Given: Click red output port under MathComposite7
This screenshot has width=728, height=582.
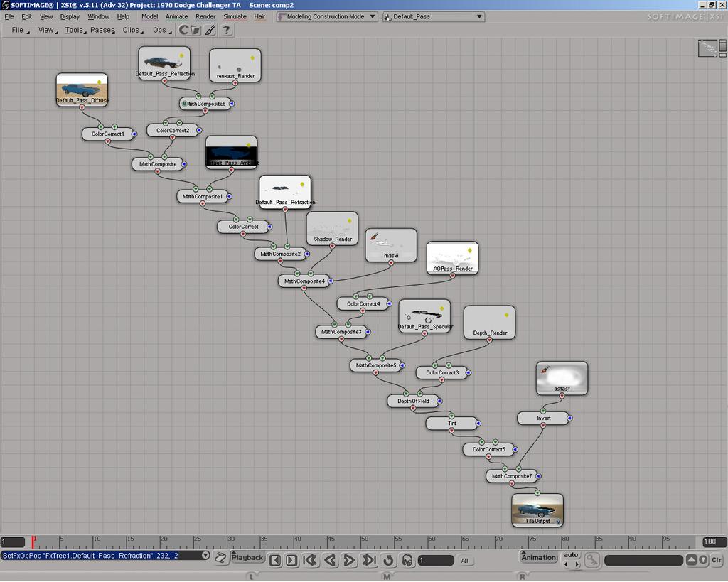Looking at the screenshot, I should point(512,484).
